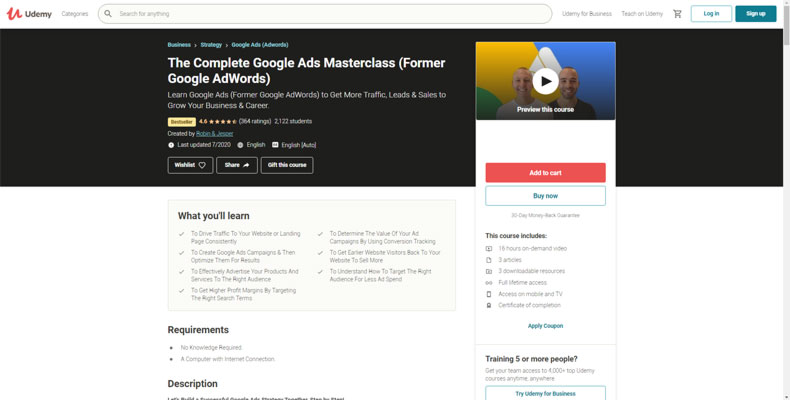
Task: Click the 'Last updated 7/2020' text
Action: (204, 145)
